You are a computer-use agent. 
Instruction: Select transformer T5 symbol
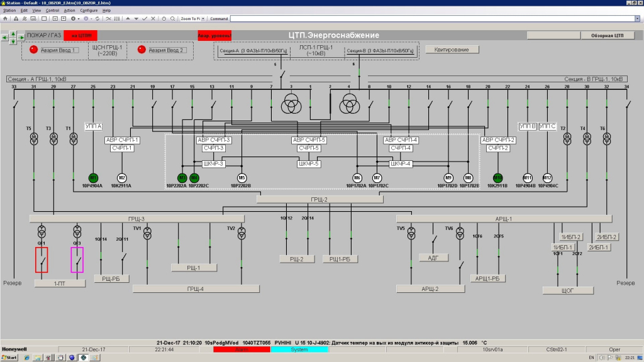point(34,139)
